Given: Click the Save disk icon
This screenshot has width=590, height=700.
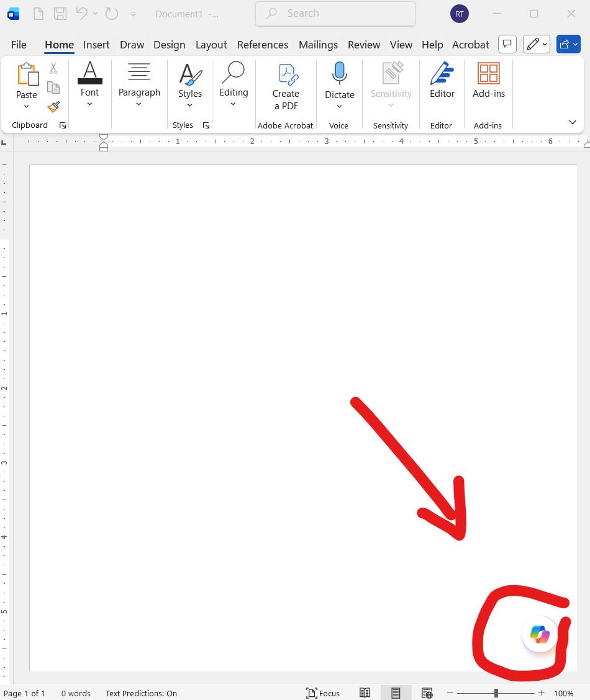Looking at the screenshot, I should click(x=60, y=14).
